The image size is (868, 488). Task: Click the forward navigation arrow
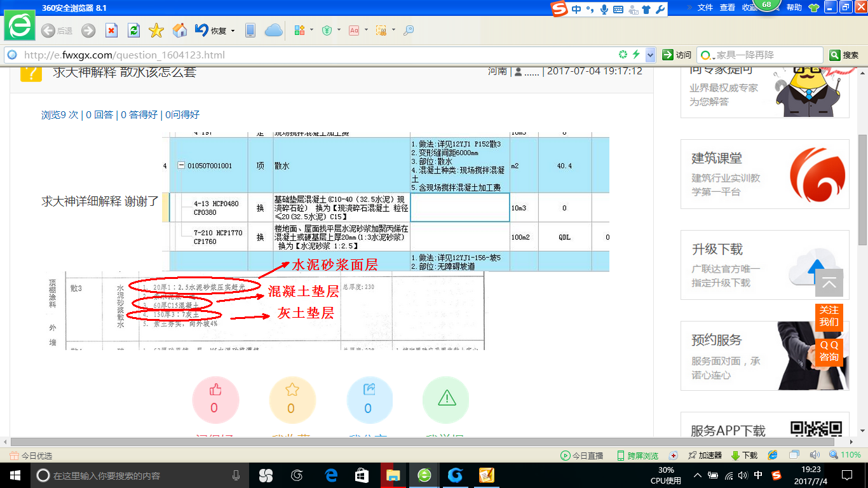tap(88, 30)
